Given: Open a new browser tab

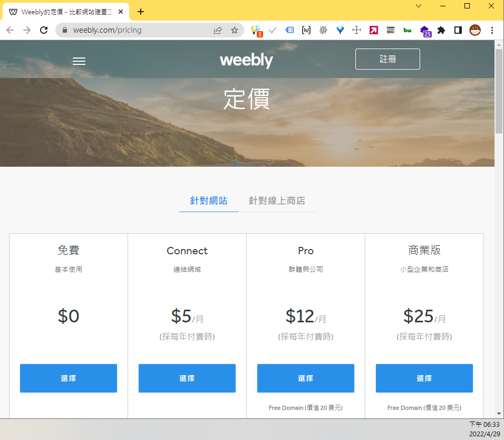Looking at the screenshot, I should pyautogui.click(x=140, y=12).
